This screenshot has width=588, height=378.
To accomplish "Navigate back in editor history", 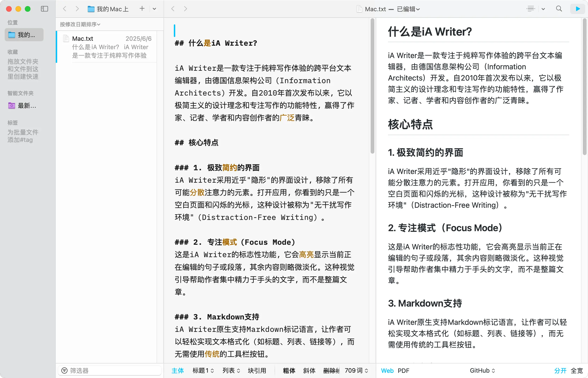I will point(173,9).
